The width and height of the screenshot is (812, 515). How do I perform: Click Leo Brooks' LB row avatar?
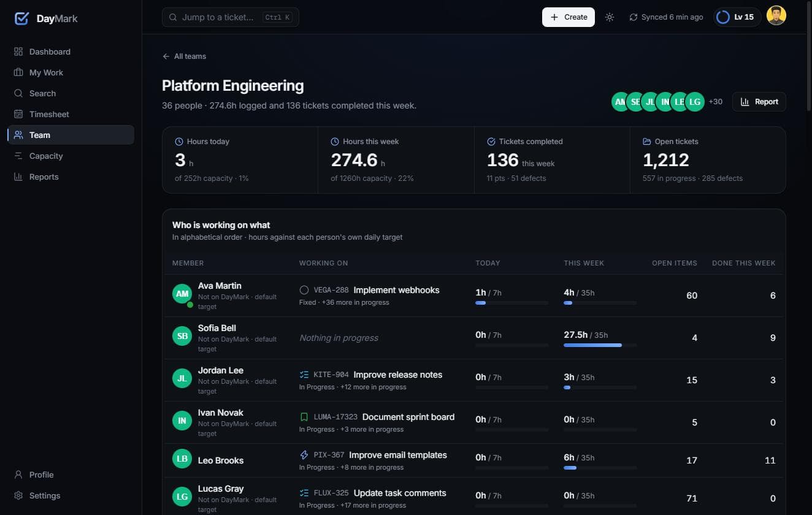182,459
